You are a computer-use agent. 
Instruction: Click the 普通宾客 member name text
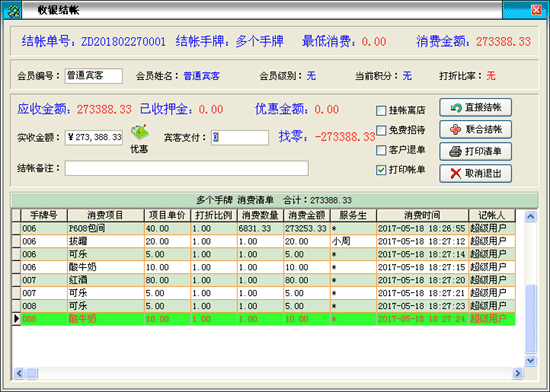202,76
